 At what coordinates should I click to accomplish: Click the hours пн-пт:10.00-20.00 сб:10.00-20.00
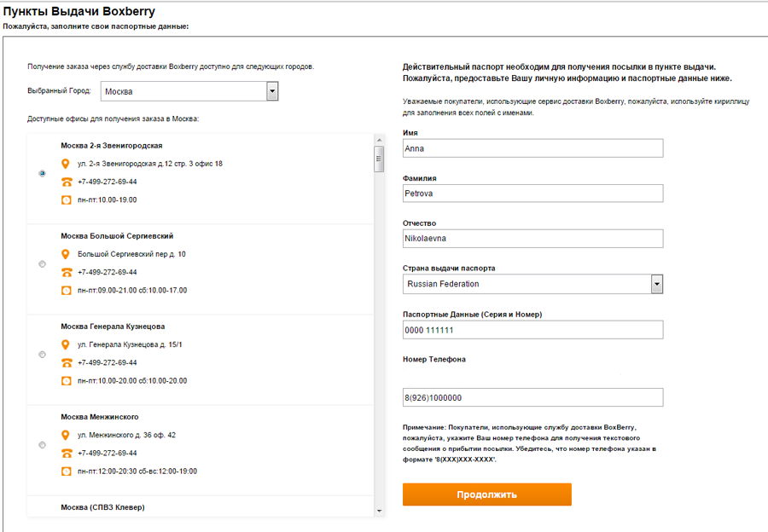[132, 381]
